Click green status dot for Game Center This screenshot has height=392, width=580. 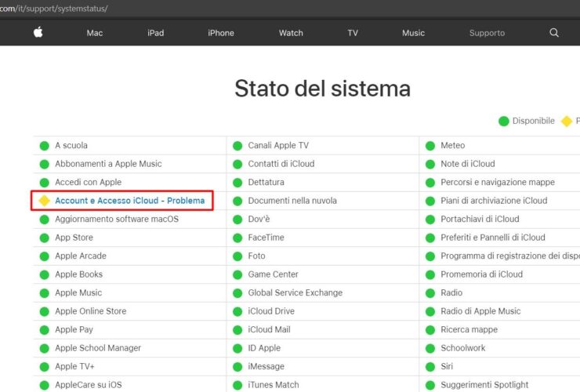(x=237, y=274)
